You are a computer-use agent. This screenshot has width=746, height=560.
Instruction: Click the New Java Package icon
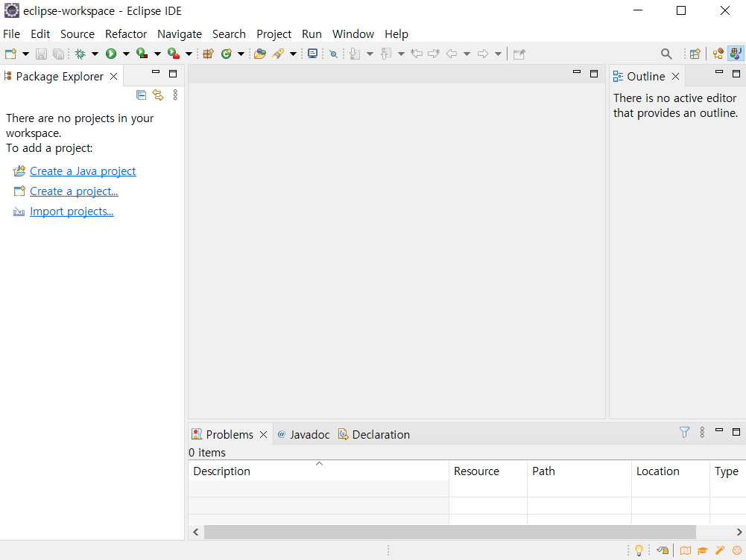click(x=209, y=54)
